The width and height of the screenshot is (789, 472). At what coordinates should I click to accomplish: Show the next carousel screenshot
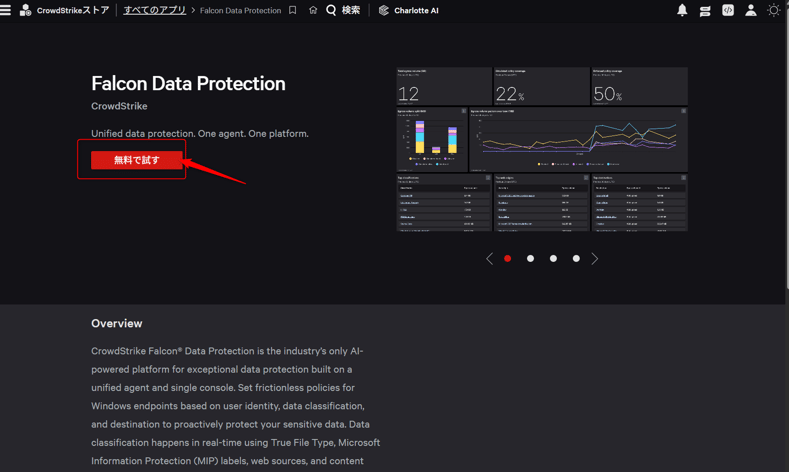(595, 259)
